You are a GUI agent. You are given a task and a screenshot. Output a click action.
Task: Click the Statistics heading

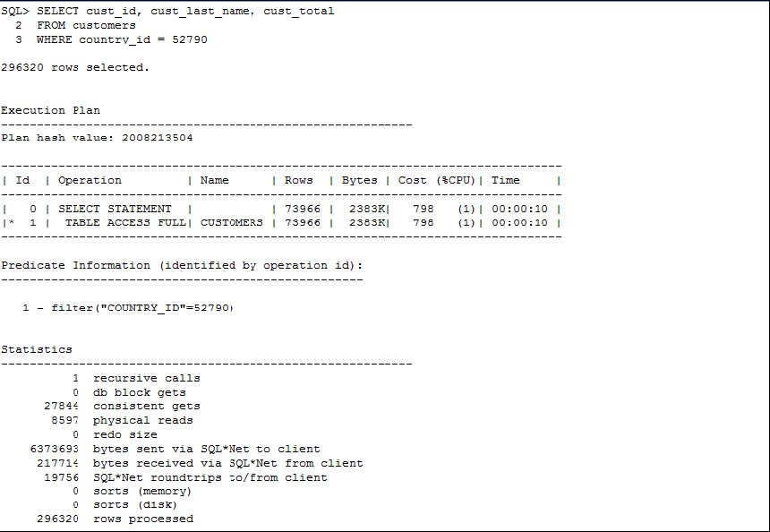pyautogui.click(x=37, y=349)
